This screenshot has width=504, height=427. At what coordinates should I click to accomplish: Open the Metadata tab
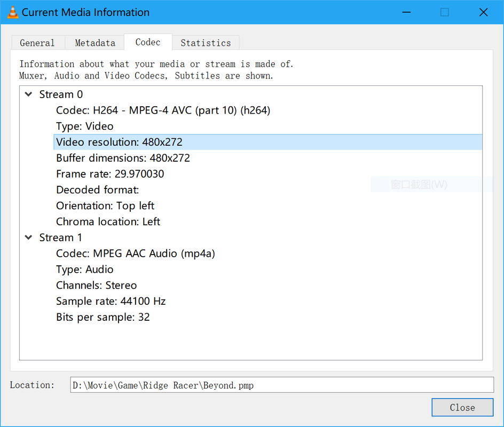click(x=95, y=43)
